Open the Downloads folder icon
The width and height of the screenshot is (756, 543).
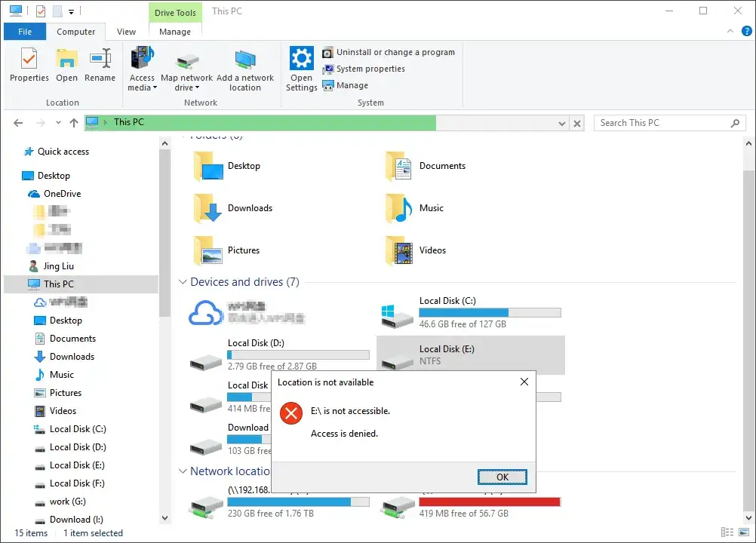(x=208, y=208)
